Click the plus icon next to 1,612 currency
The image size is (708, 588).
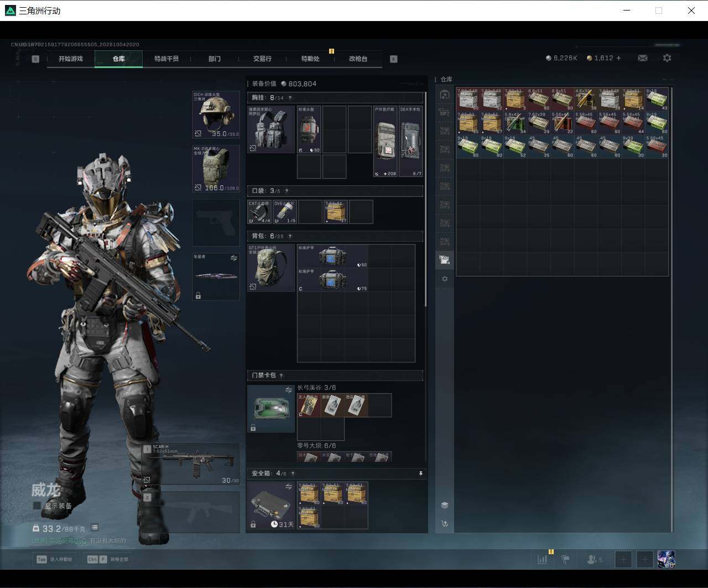click(x=618, y=58)
